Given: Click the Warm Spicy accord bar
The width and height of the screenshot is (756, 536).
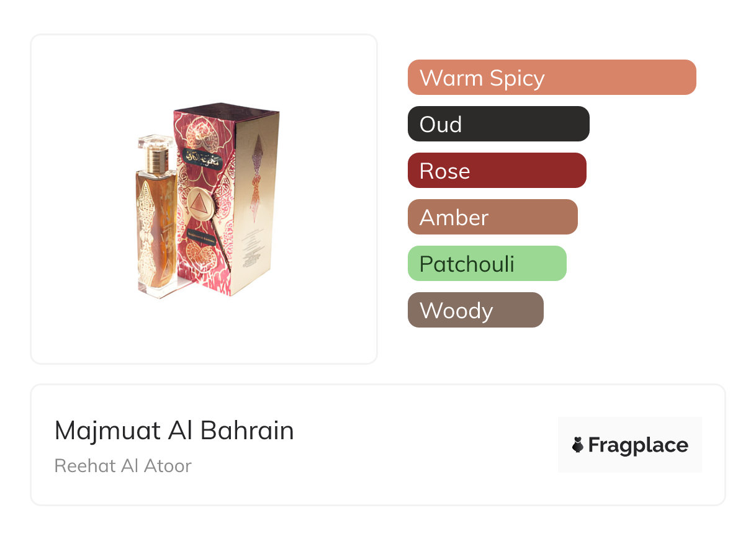Looking at the screenshot, I should (x=551, y=78).
